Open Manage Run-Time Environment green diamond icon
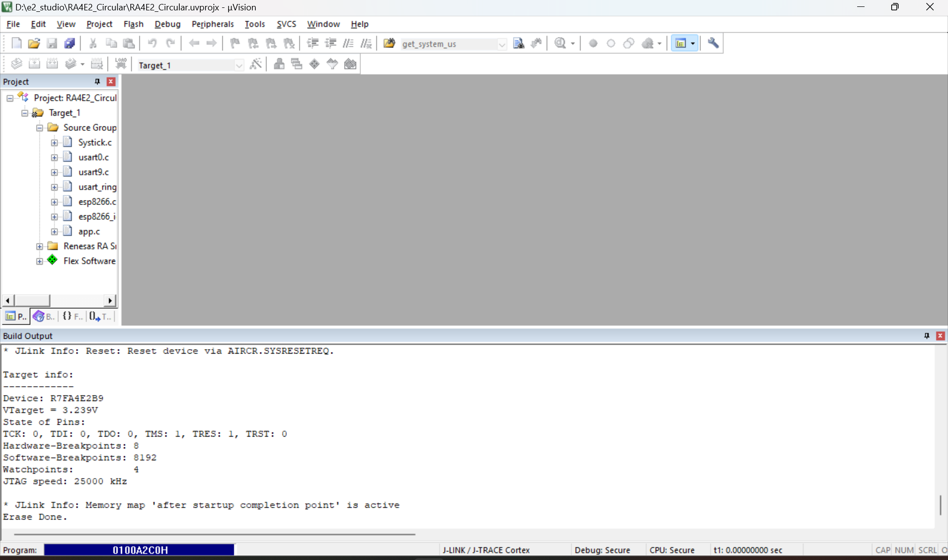 click(315, 64)
